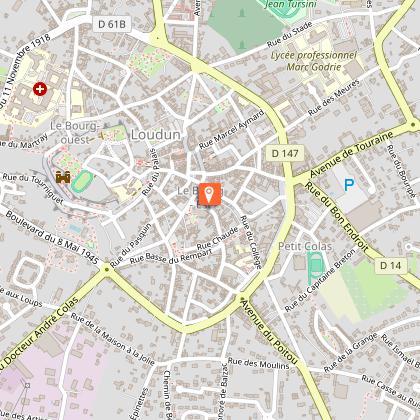Screen dimensions: 420x420
Task: Click the Petit Colas neighborhood label
Action: (305, 246)
